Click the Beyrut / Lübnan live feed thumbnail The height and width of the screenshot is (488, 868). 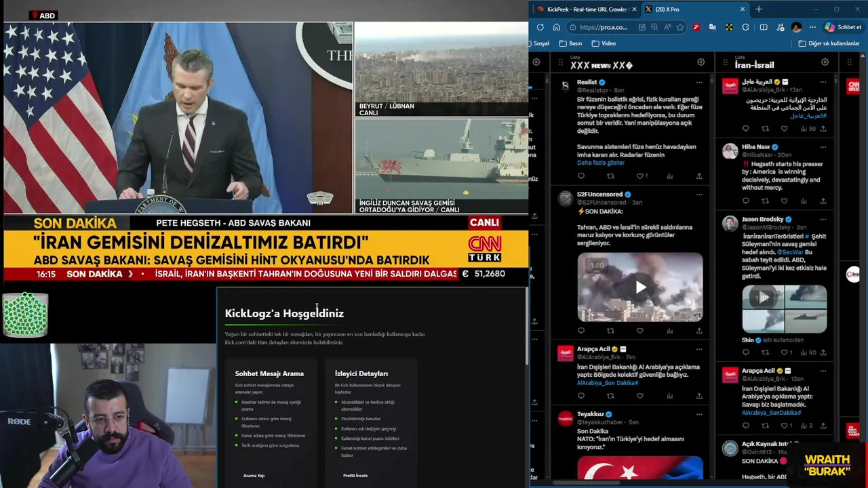click(441, 69)
